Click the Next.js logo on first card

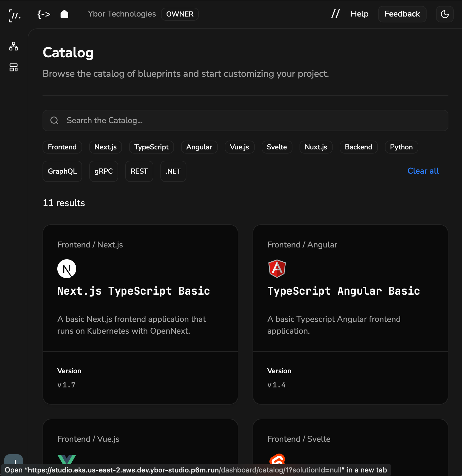coord(67,269)
